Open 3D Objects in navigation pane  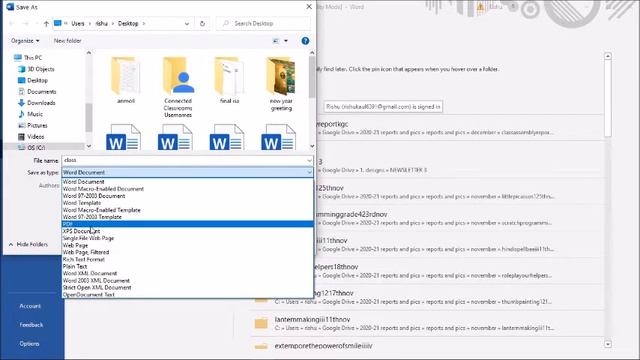point(40,69)
